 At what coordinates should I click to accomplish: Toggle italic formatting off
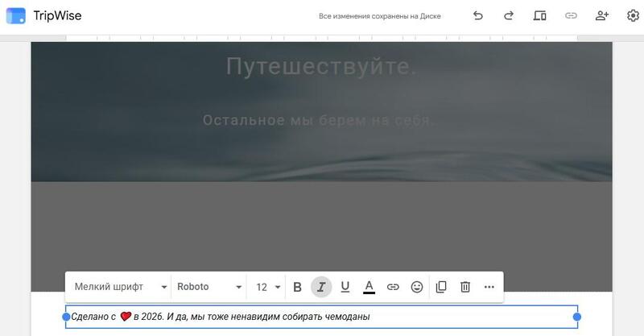pyautogui.click(x=321, y=287)
